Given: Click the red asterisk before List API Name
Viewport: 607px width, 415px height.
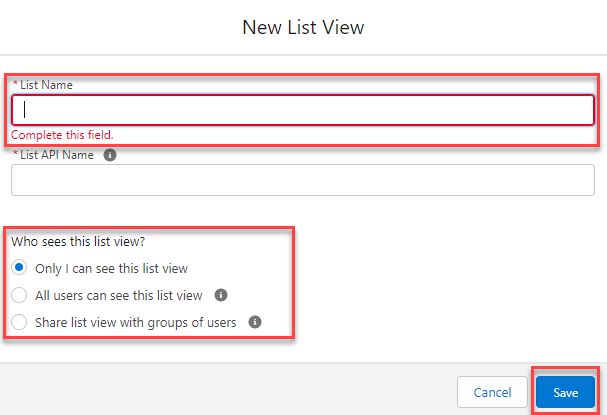Looking at the screenshot, I should point(15,153).
